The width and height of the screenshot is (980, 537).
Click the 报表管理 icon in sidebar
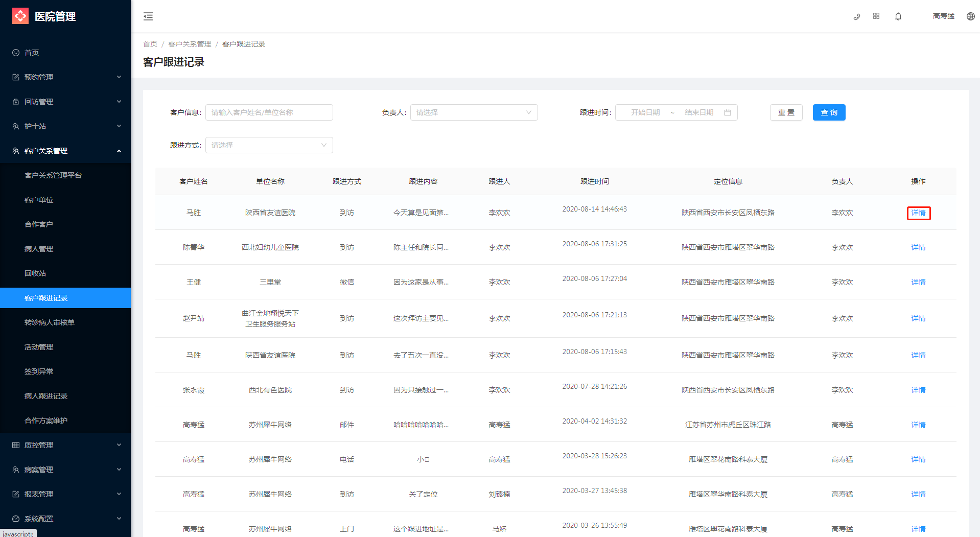(x=16, y=494)
